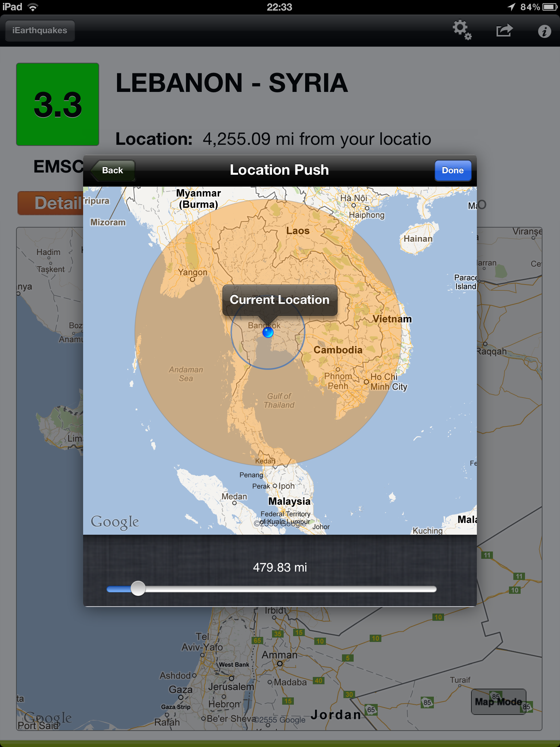The image size is (560, 747).
Task: Tap Jordan label on background map
Action: pyautogui.click(x=336, y=715)
